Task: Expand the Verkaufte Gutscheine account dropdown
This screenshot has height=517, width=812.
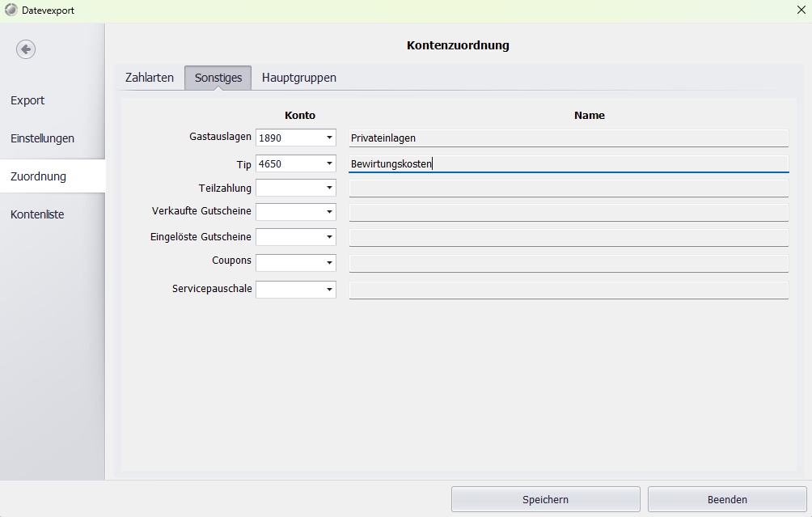Action: click(x=328, y=212)
